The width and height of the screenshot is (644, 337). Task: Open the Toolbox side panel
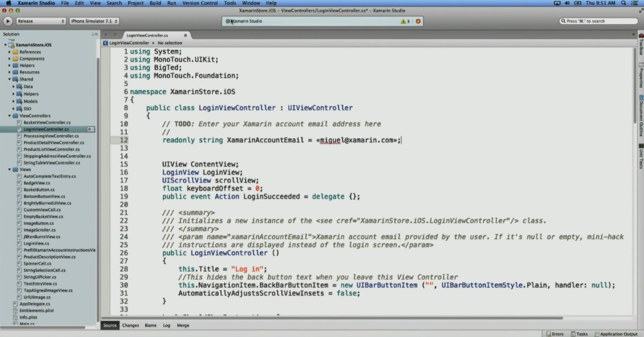[641, 44]
